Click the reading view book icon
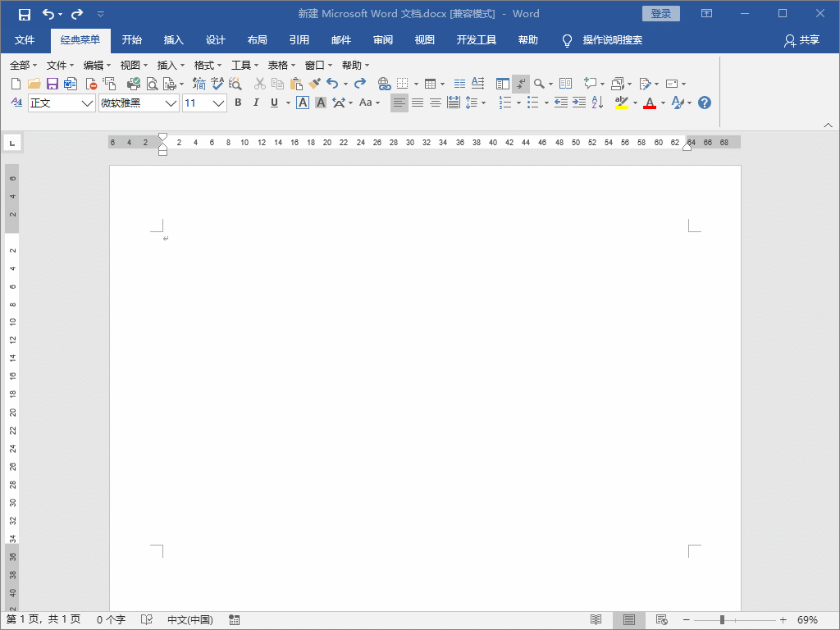 pos(565,84)
